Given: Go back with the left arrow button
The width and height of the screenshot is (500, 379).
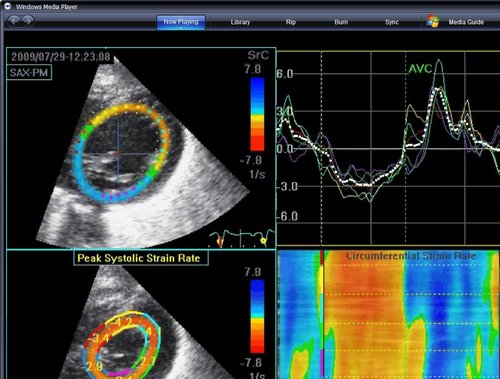Looking at the screenshot, I should pos(14,21).
